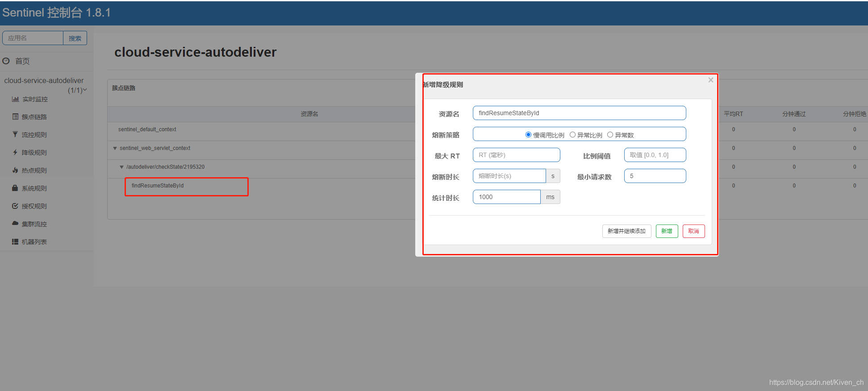The image size is (868, 391).
Task: Open 首页 in the sidebar
Action: click(22, 61)
